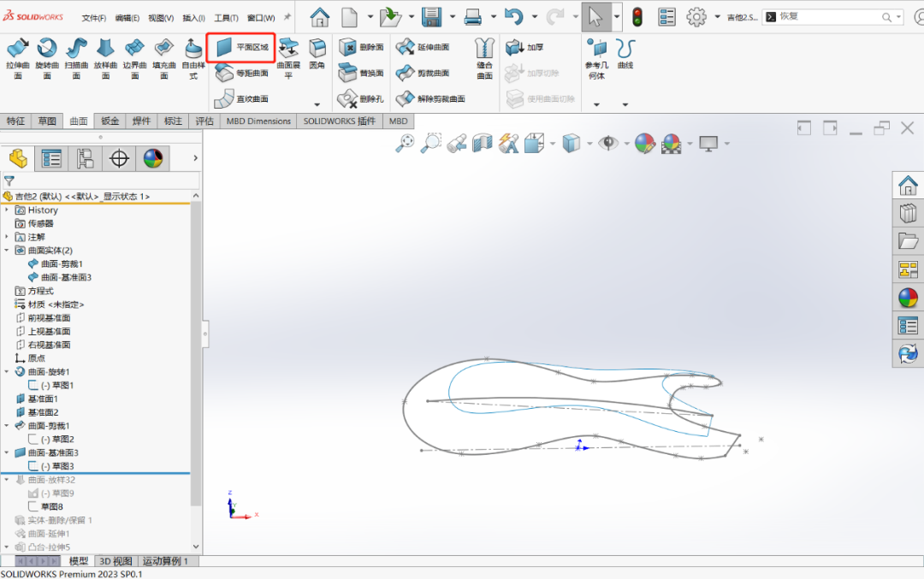
Task: Click the command search field 恢复
Action: (x=832, y=17)
